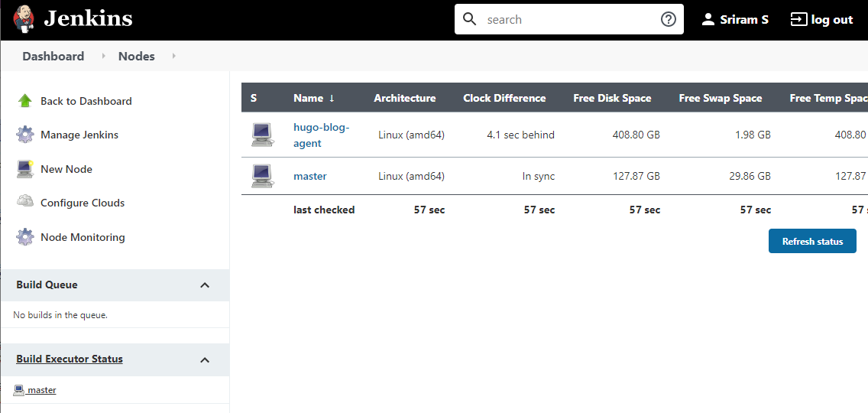Open the hugo-blog-agent node link
Screen dimensions: 868x413
coord(322,135)
